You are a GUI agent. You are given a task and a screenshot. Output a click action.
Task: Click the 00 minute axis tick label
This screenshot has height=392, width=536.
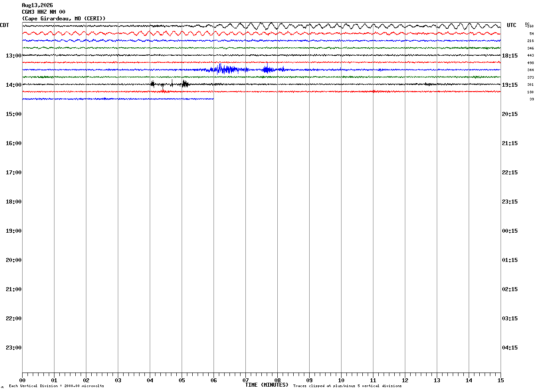pos(22,380)
